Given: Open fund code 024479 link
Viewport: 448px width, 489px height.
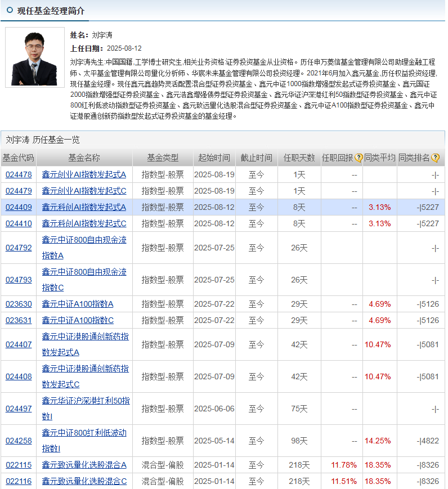Looking at the screenshot, I should click(x=19, y=191).
